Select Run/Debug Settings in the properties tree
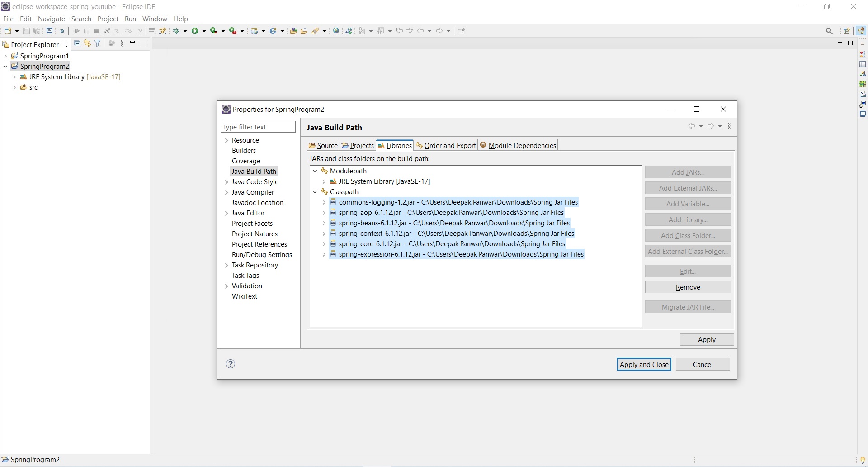The image size is (868, 467). point(262,255)
